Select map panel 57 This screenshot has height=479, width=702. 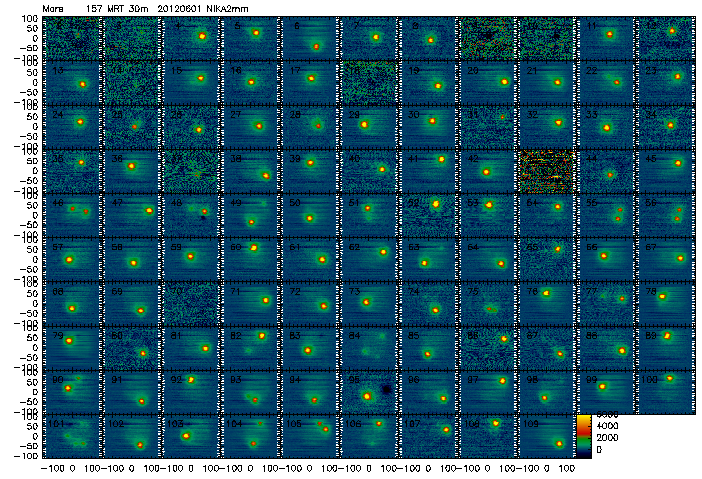[72, 258]
